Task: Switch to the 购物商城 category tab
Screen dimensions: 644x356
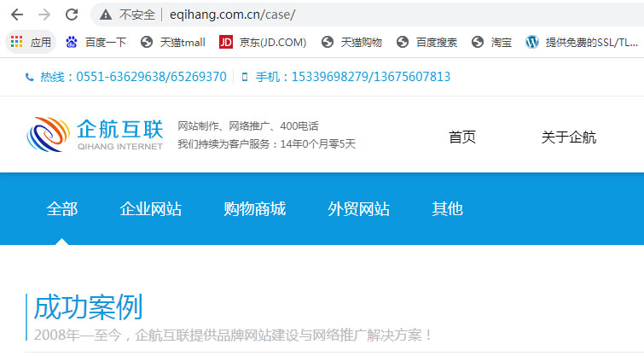Action: tap(254, 209)
